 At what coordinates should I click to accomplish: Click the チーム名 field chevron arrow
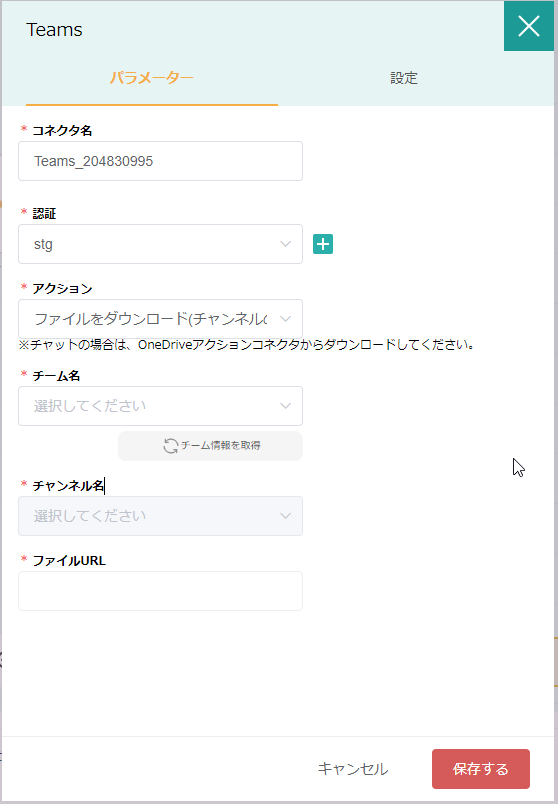(285, 406)
